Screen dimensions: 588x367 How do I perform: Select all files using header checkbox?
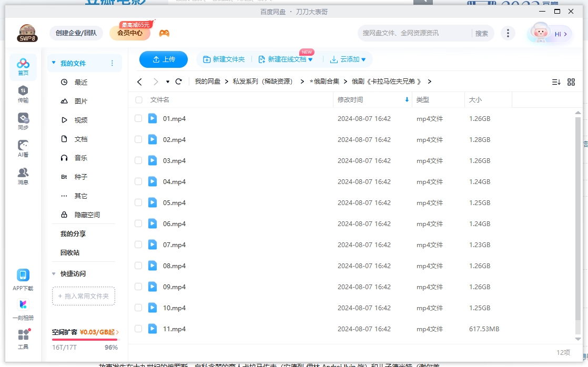point(138,100)
